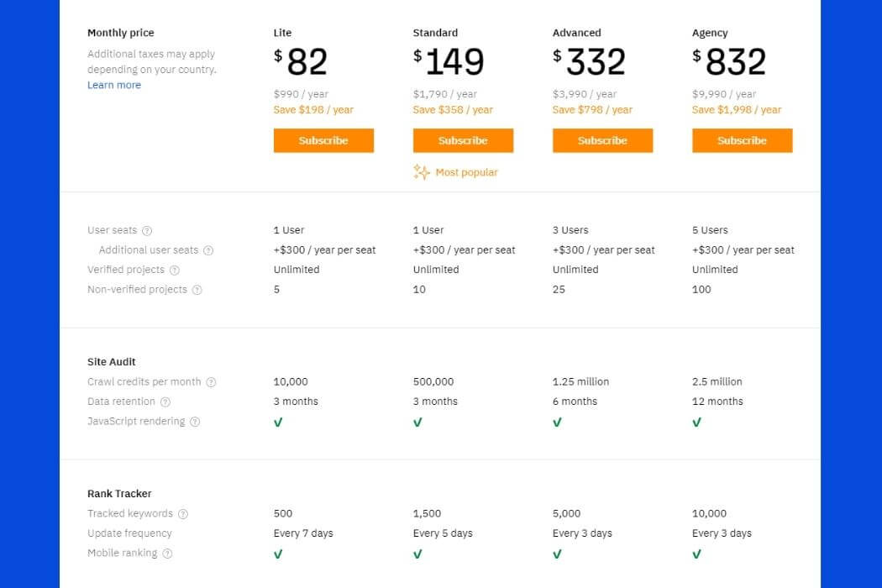Click the Monthly price heading
The width and height of the screenshot is (882, 588).
click(x=120, y=34)
